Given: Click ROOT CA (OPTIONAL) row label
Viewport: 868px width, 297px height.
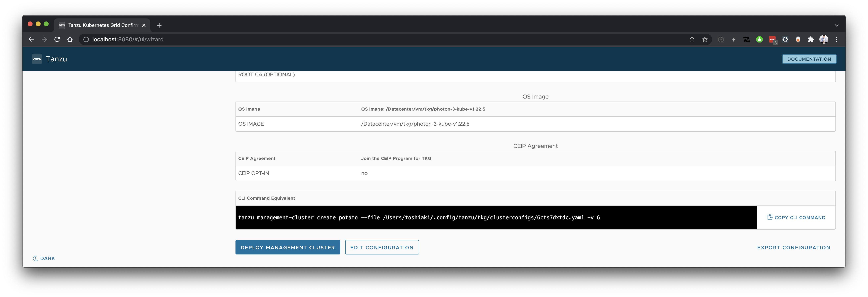Looking at the screenshot, I should (266, 75).
